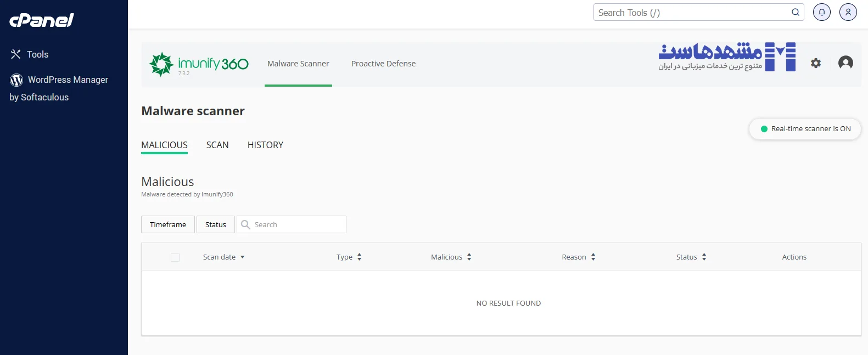Image resolution: width=868 pixels, height=355 pixels.
Task: Open the HISTORY tab
Action: tap(265, 145)
